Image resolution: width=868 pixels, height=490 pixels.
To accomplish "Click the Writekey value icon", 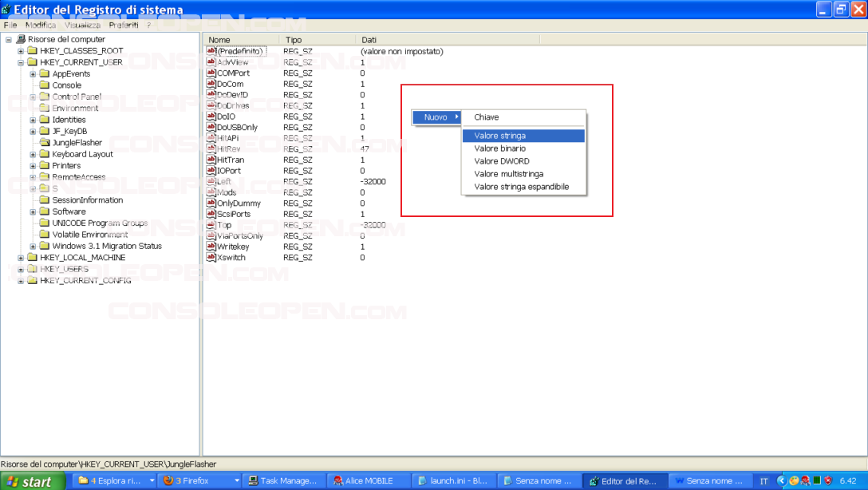I will pyautogui.click(x=211, y=247).
